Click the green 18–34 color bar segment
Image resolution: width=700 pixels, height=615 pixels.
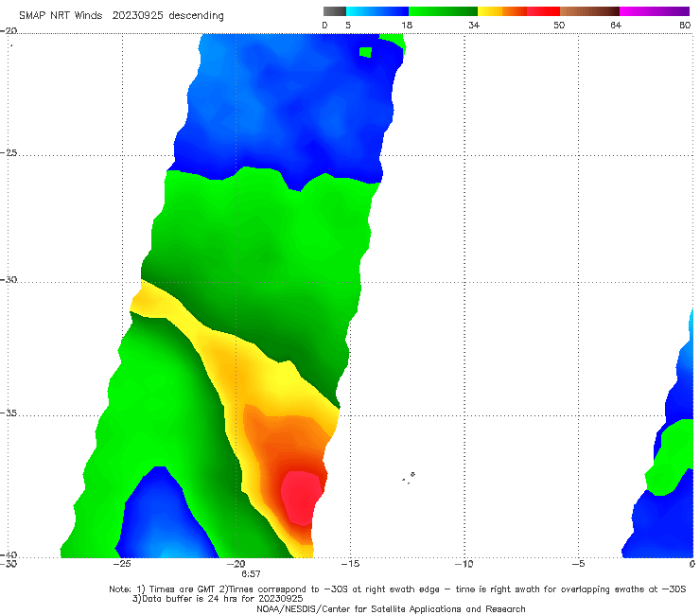pyautogui.click(x=443, y=11)
